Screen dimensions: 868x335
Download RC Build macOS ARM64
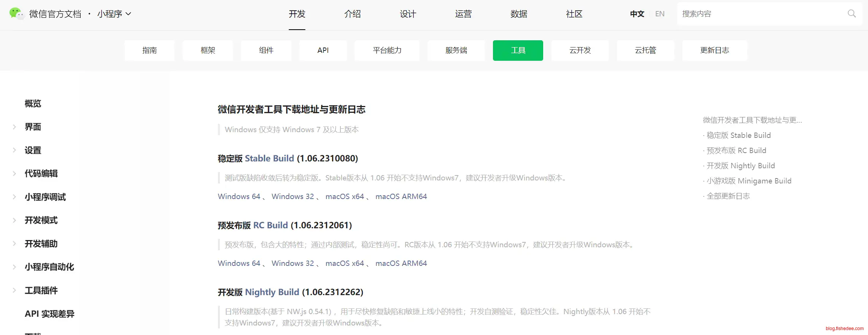tap(401, 263)
